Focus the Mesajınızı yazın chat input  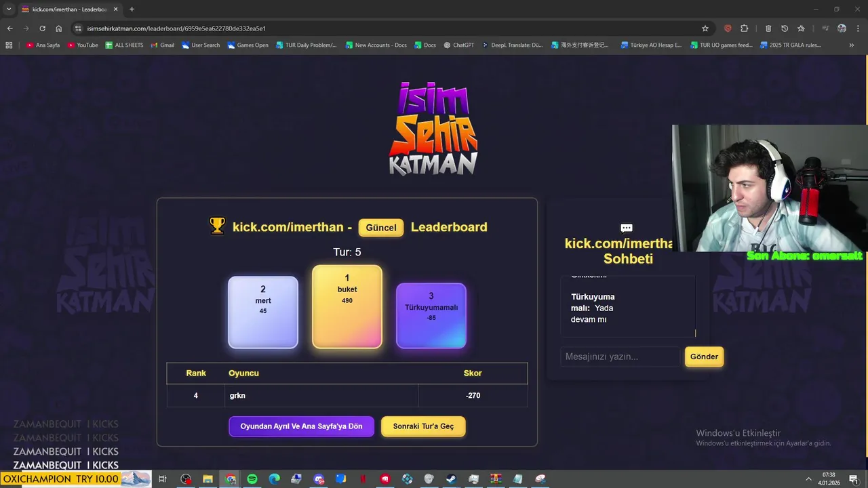[620, 357]
